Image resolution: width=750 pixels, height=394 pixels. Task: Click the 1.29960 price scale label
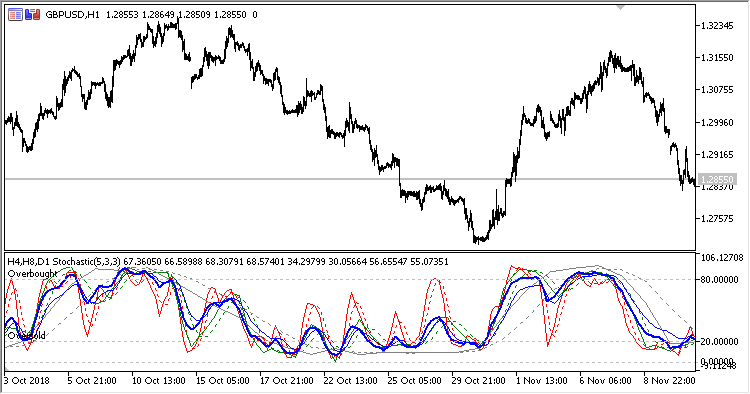(717, 122)
